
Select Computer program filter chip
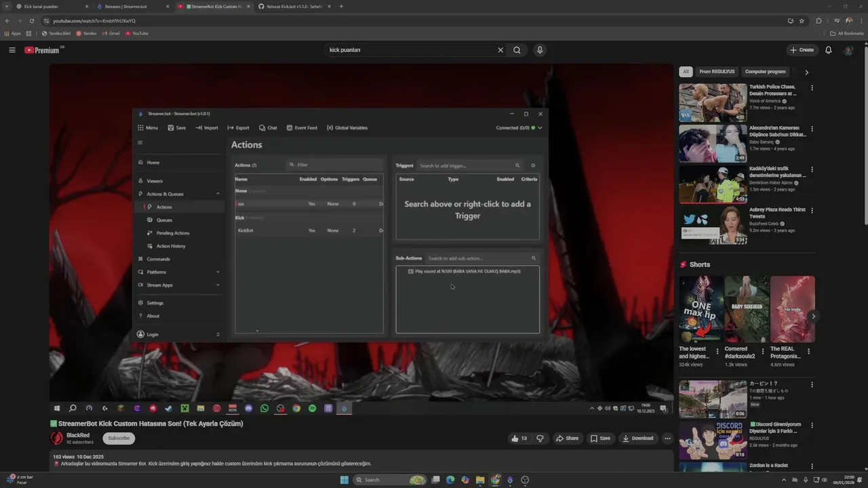[765, 72]
